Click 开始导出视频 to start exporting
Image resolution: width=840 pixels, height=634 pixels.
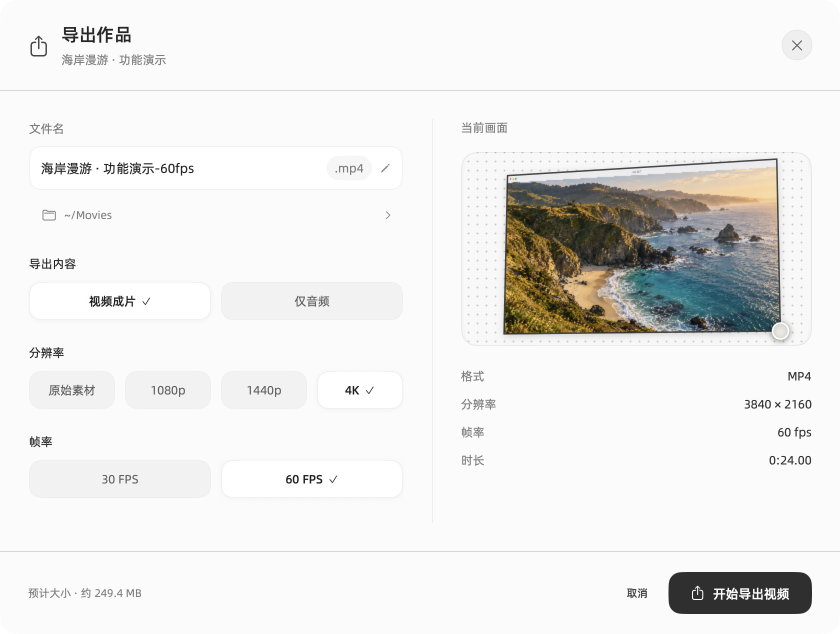740,593
